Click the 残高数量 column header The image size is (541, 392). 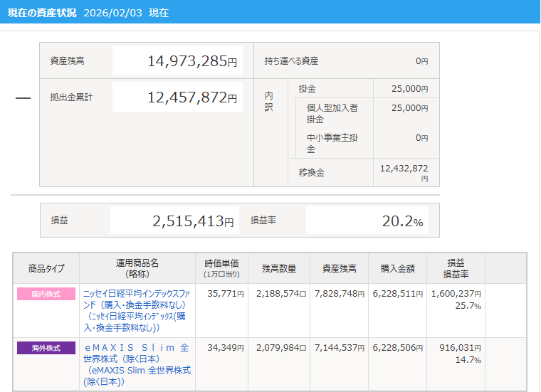click(279, 268)
